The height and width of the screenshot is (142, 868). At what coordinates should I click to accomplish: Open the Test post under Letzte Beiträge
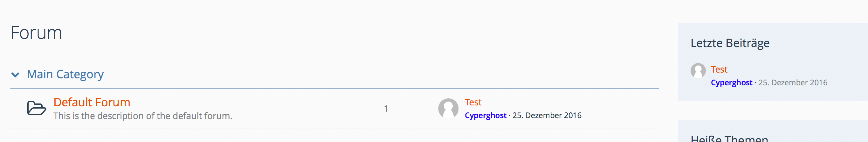(719, 69)
